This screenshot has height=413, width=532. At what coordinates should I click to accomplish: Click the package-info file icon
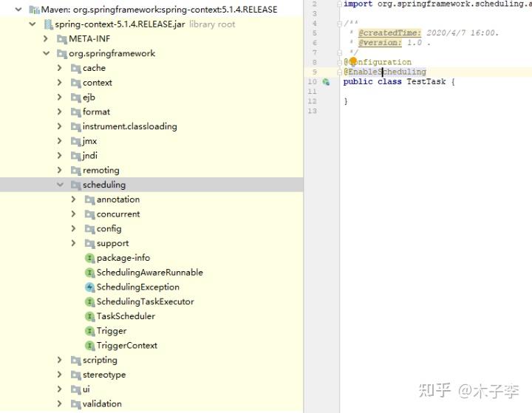[x=89, y=258]
